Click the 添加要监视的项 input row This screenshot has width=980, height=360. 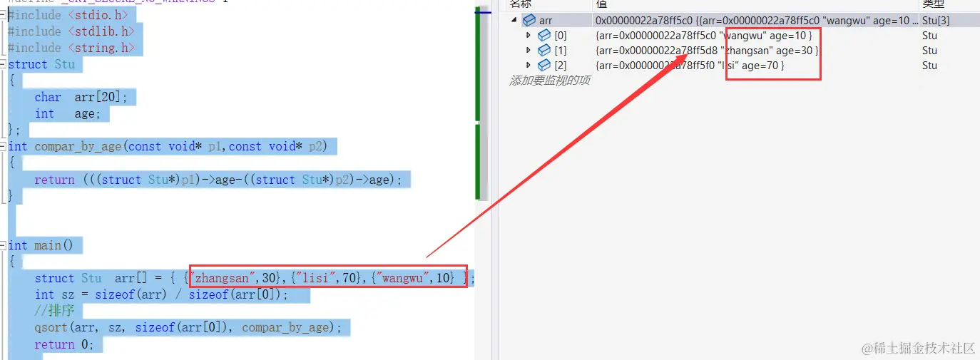tap(549, 81)
